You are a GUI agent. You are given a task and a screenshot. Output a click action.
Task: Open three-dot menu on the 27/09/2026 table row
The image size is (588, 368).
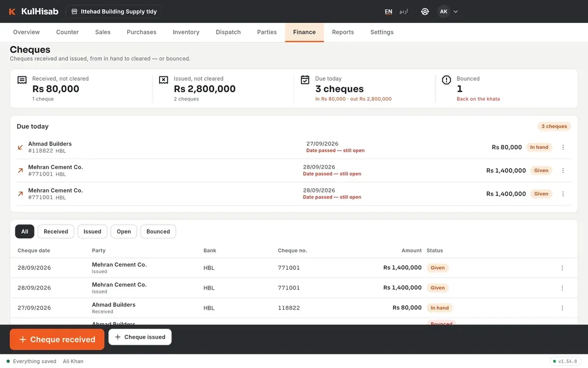pos(562,308)
